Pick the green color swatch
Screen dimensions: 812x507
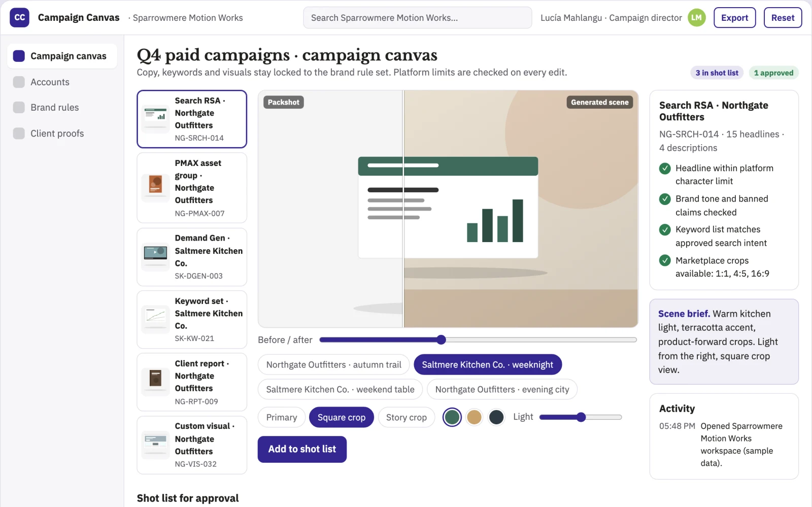[452, 417]
